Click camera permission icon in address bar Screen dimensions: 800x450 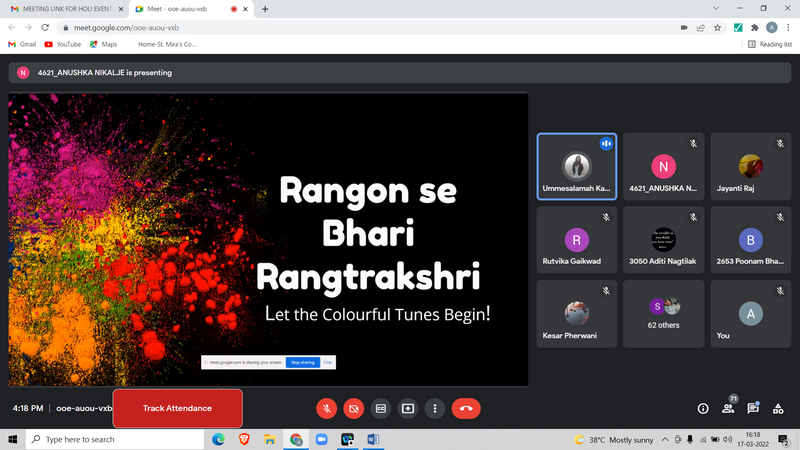684,28
